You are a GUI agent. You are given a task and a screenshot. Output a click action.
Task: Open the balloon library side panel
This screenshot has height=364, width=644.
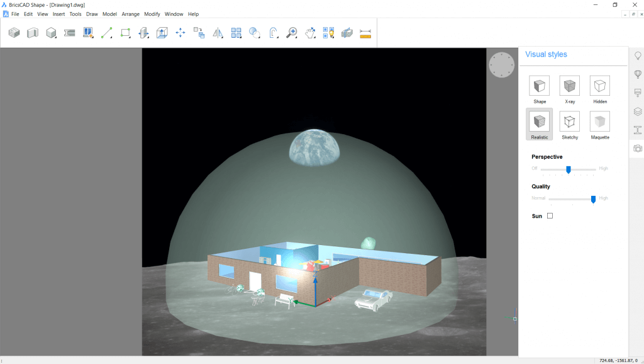(x=638, y=74)
